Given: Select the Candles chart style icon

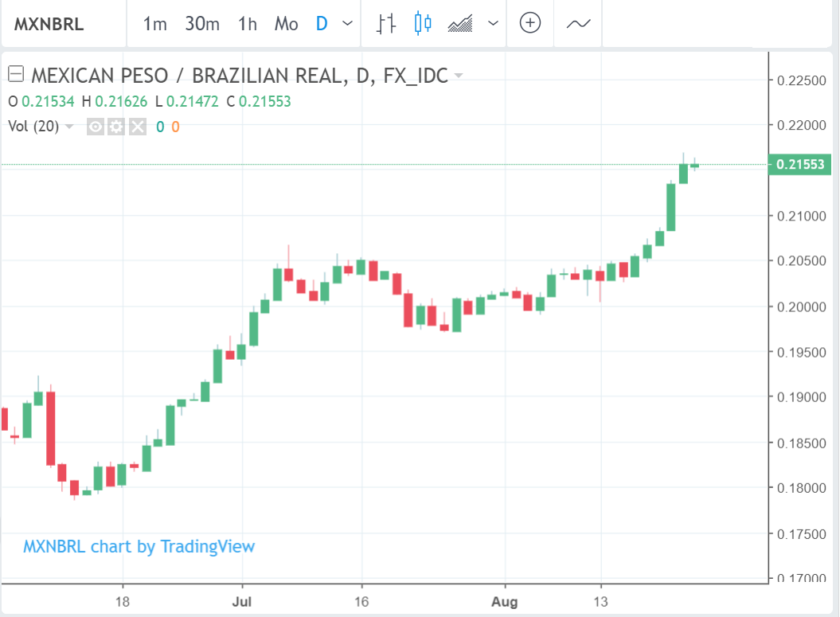Looking at the screenshot, I should (x=423, y=24).
